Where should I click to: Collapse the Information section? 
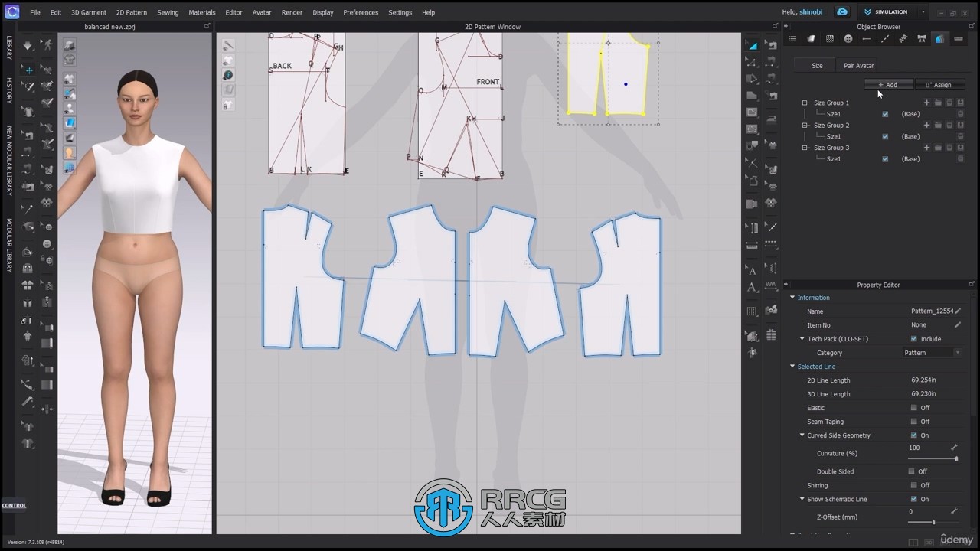coord(792,298)
